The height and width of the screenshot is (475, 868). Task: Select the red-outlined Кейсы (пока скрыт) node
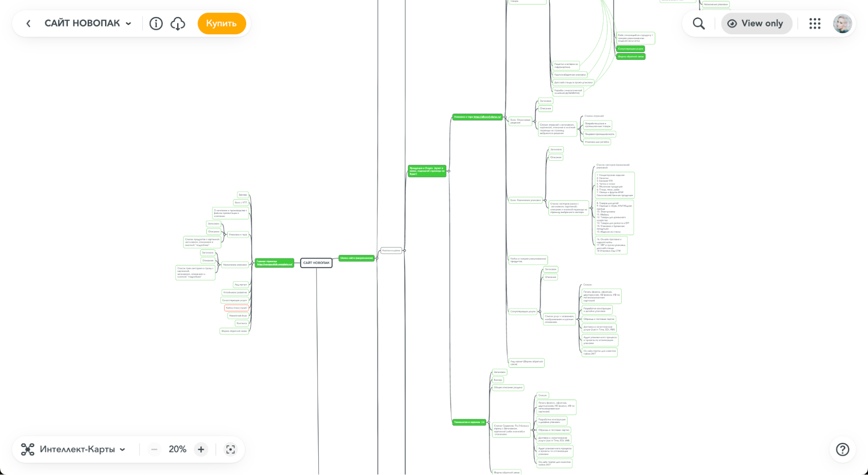point(236,308)
